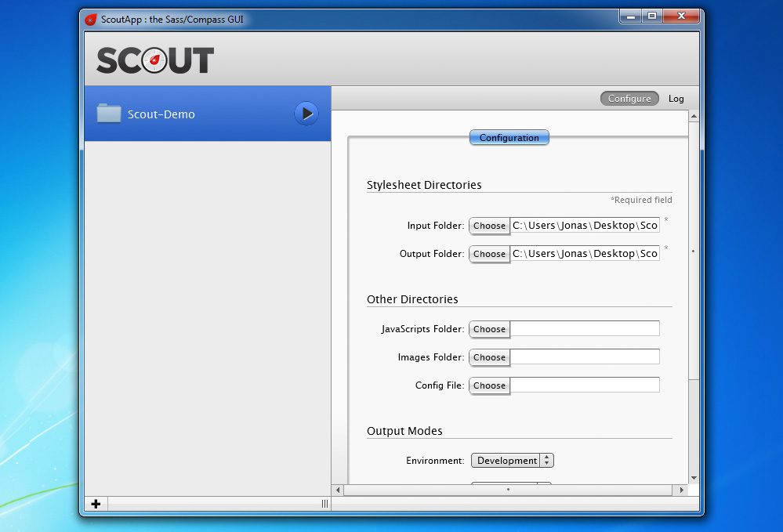The width and height of the screenshot is (783, 532).
Task: Select the Scout-Demo project folder icon
Action: tap(109, 113)
